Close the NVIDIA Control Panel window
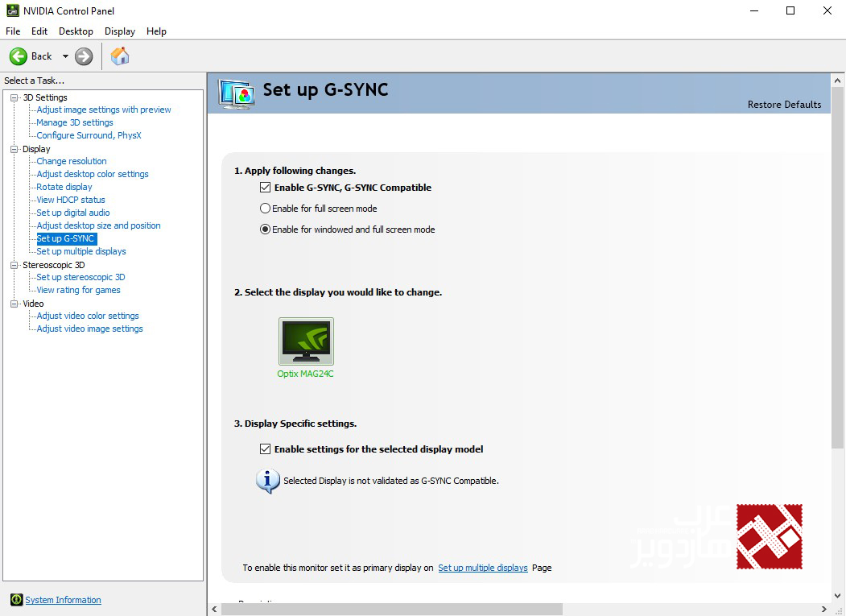Viewport: 846px width, 616px height. click(827, 10)
